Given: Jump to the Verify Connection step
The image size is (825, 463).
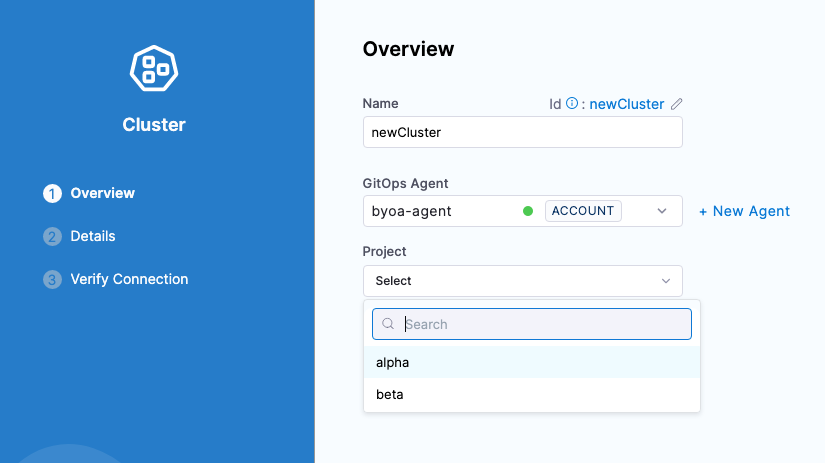Looking at the screenshot, I should (129, 279).
